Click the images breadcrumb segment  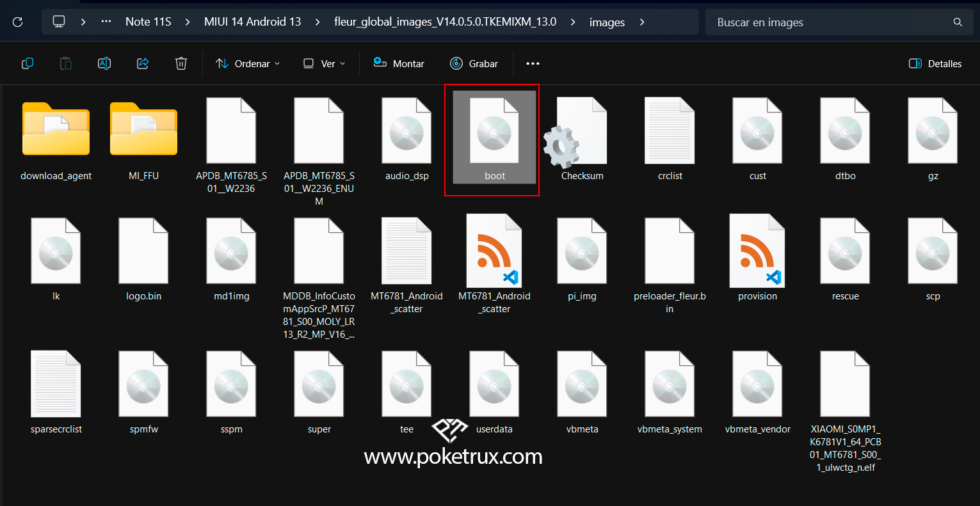click(607, 22)
